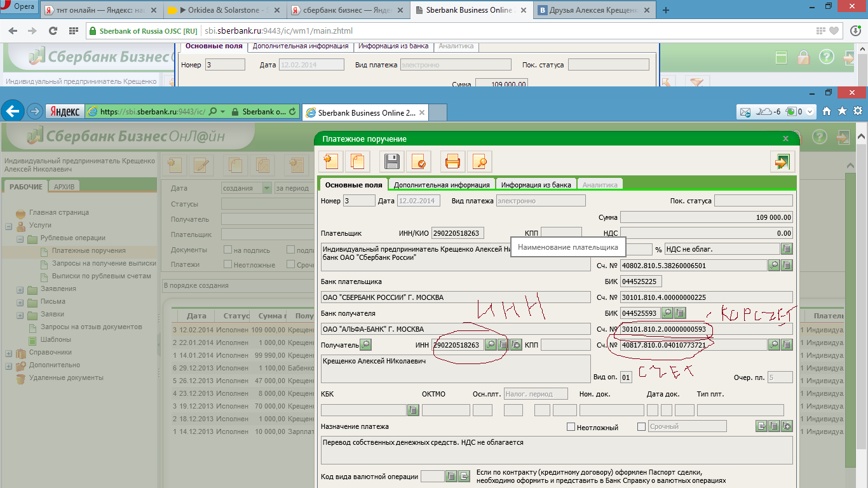Screen dimensions: 868x488
Task: Print the payment order
Action: coord(452,161)
